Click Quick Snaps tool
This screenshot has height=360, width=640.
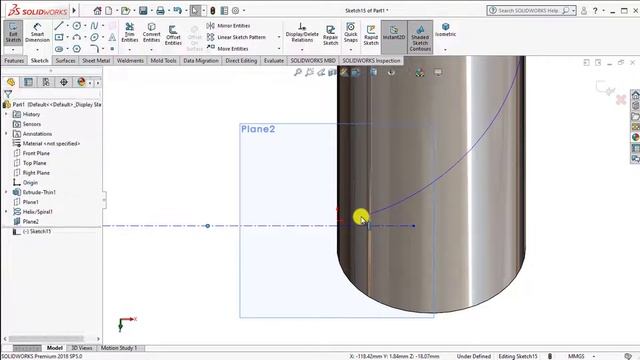pyautogui.click(x=351, y=32)
